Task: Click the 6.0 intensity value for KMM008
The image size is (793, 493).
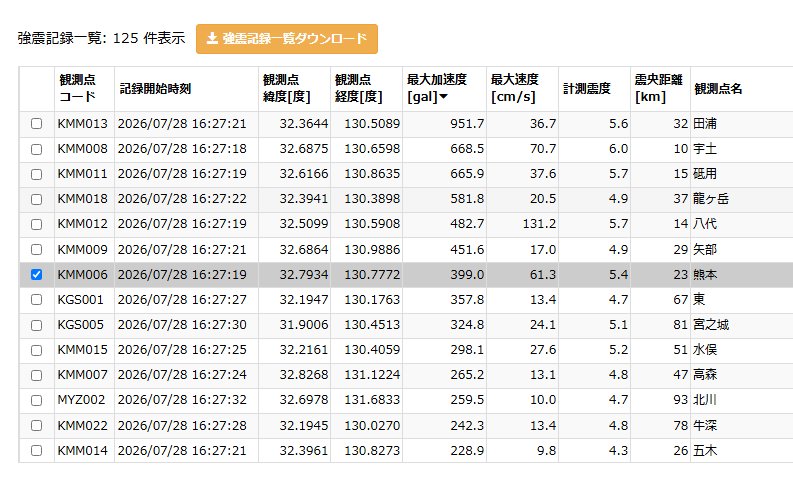Action: [x=618, y=149]
